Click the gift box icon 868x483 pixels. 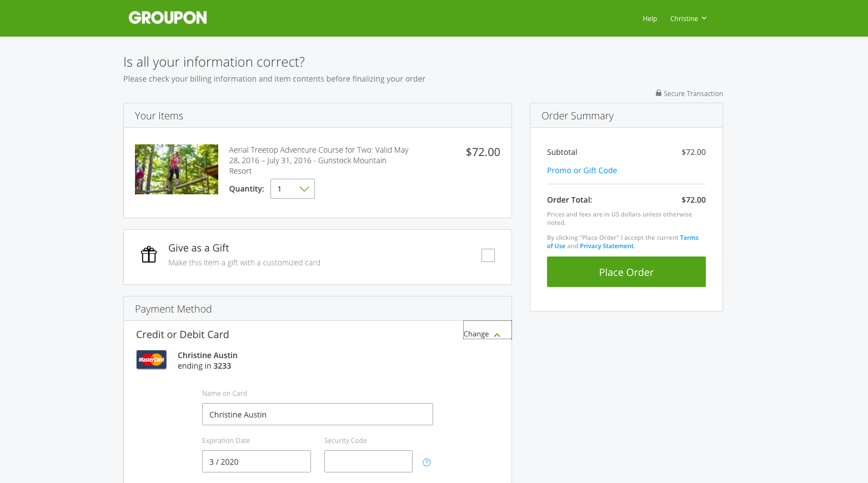(149, 254)
